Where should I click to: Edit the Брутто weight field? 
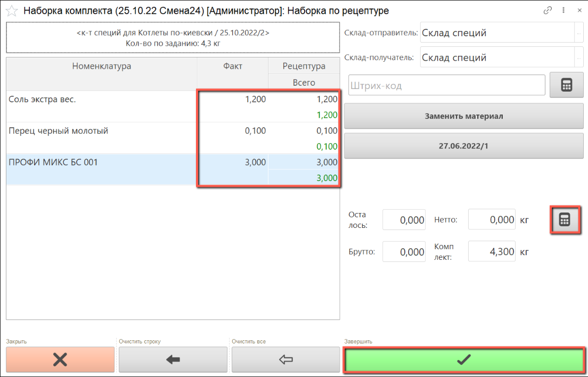(x=404, y=252)
